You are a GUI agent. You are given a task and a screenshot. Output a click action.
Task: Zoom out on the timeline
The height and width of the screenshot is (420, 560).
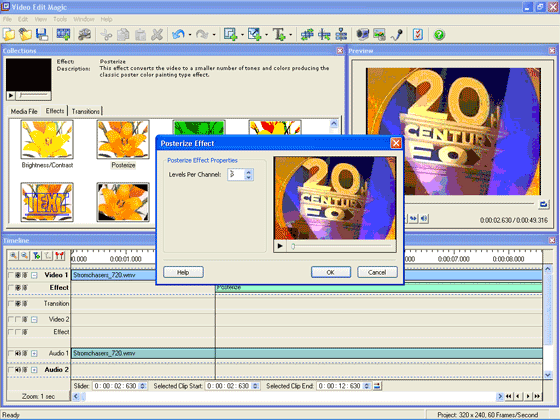click(x=24, y=255)
